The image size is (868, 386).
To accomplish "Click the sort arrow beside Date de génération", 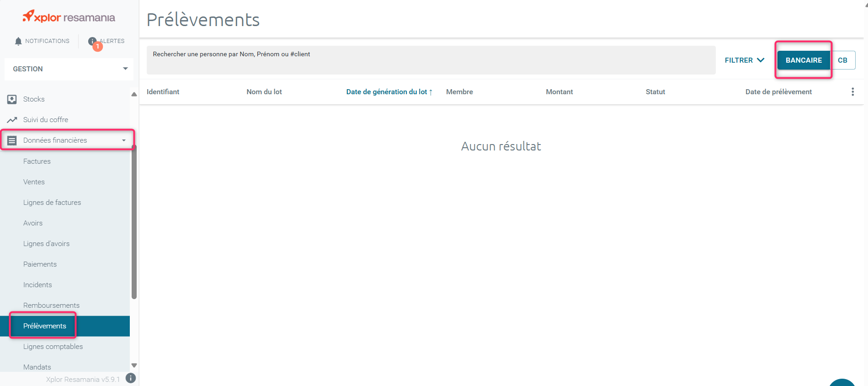I will [x=431, y=92].
